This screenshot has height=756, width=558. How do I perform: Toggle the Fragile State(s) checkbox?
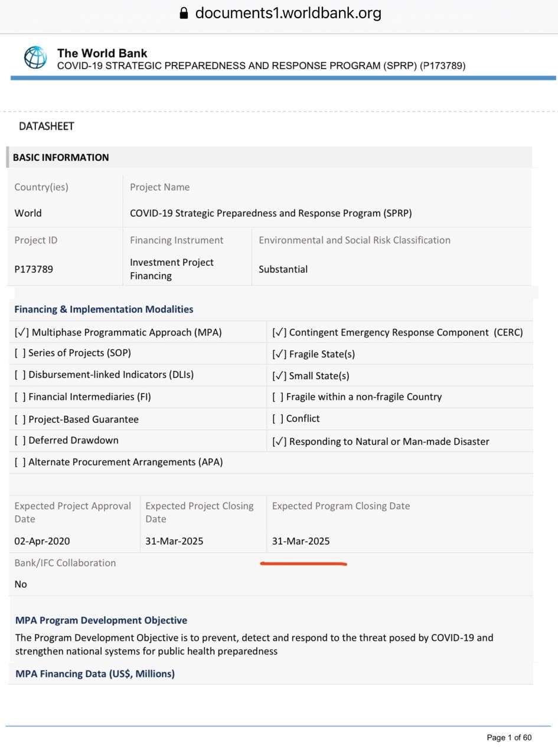279,354
